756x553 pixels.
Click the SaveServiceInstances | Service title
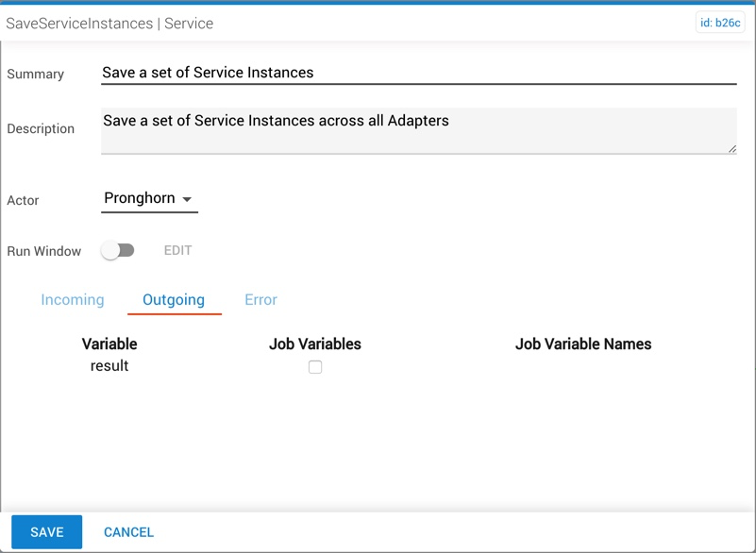(x=109, y=24)
